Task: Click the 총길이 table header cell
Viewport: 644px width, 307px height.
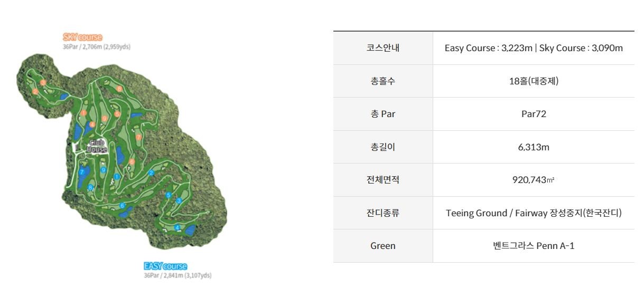Action: (x=383, y=147)
